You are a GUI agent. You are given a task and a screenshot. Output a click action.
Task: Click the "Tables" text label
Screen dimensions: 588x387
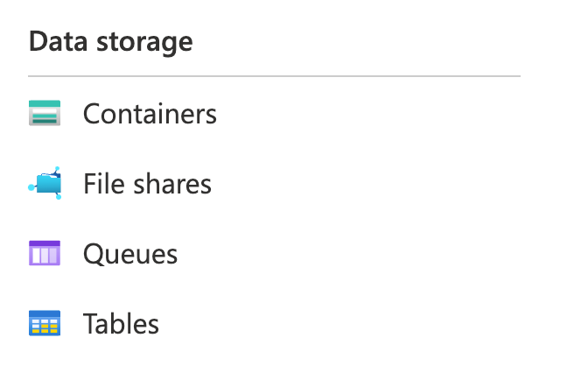click(x=121, y=324)
